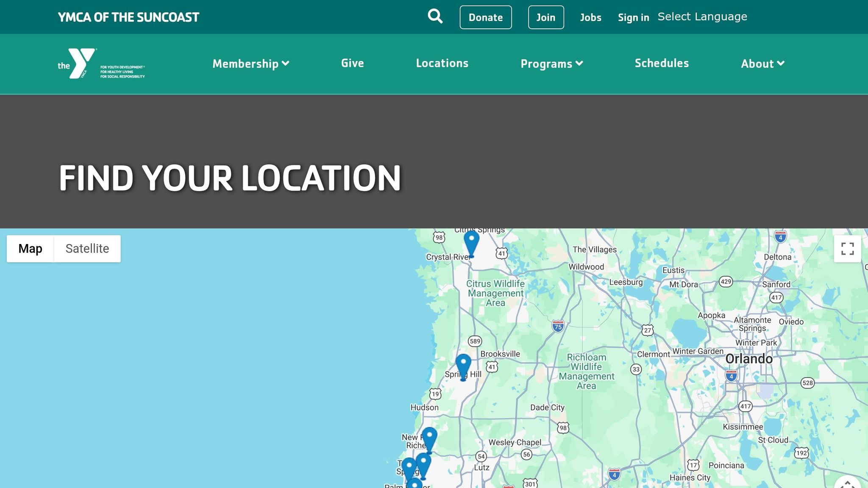Click the Join button
This screenshot has height=488, width=868.
545,17
